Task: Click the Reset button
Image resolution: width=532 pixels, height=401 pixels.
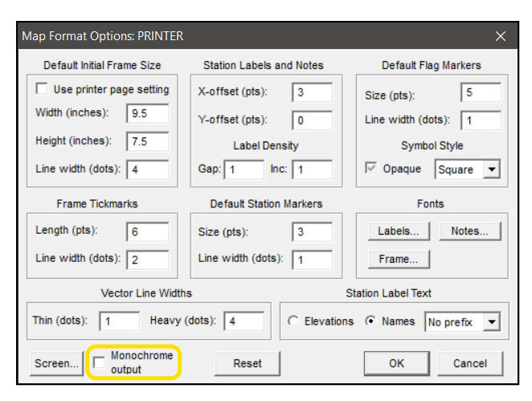Action: coord(248,363)
